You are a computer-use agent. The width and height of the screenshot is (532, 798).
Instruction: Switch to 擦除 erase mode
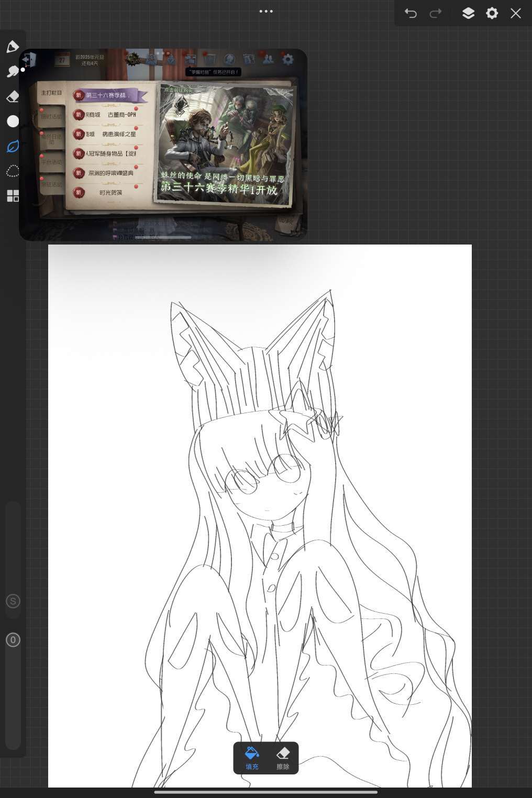coord(283,758)
